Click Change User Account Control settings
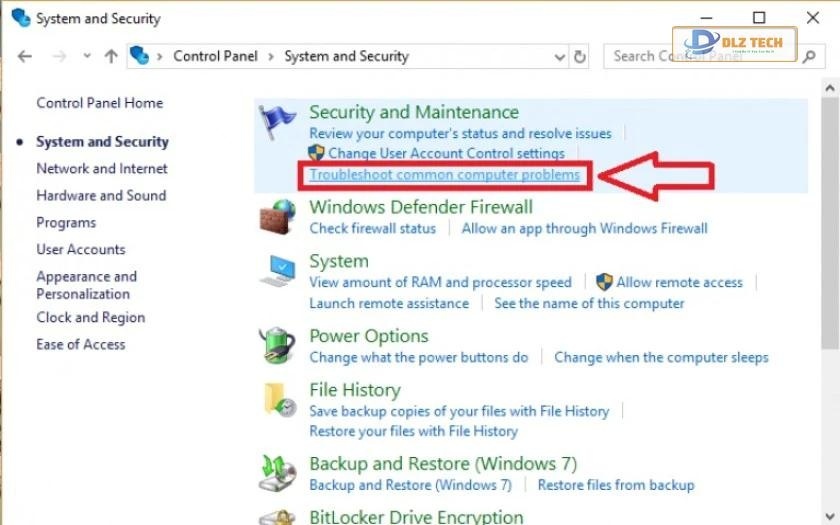 pos(446,154)
